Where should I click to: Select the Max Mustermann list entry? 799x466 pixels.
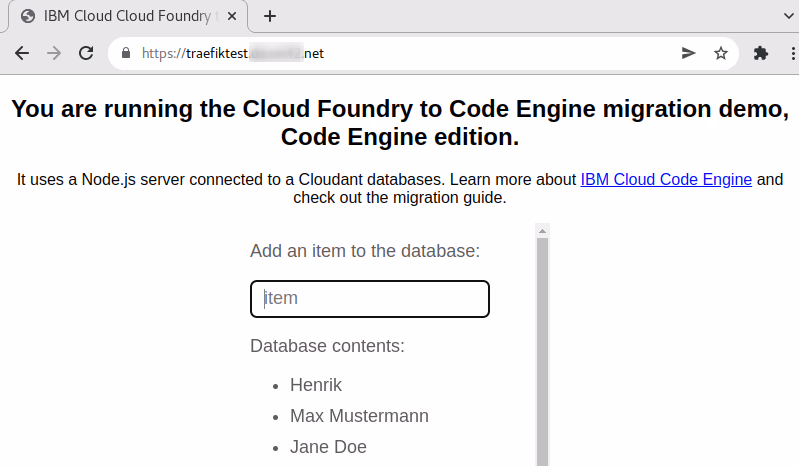[x=359, y=415]
